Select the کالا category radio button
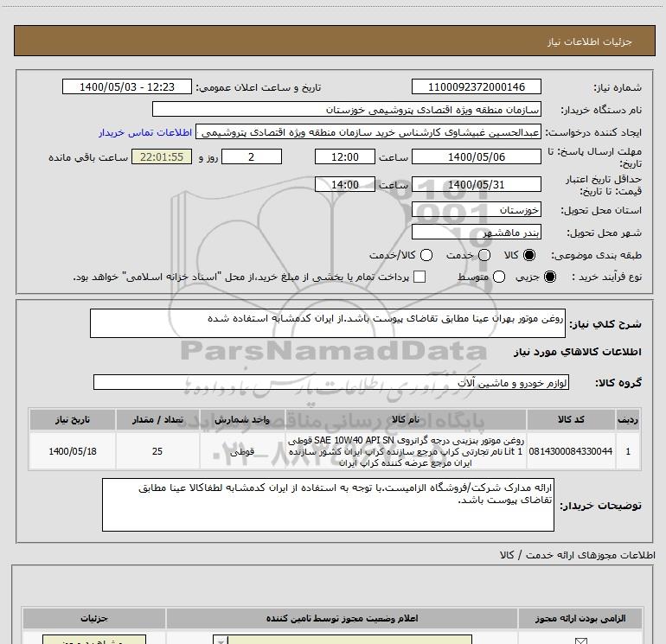This screenshot has width=666, height=644. [x=529, y=255]
